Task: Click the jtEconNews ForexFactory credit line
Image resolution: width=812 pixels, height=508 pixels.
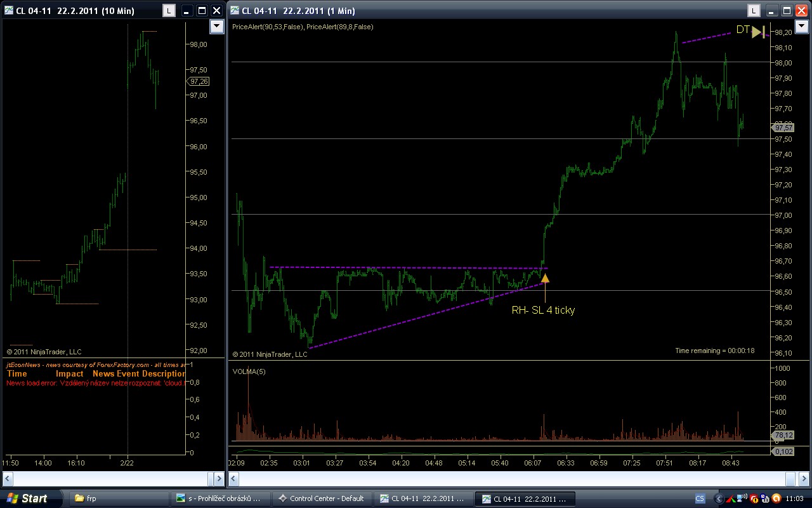Action: pos(95,364)
